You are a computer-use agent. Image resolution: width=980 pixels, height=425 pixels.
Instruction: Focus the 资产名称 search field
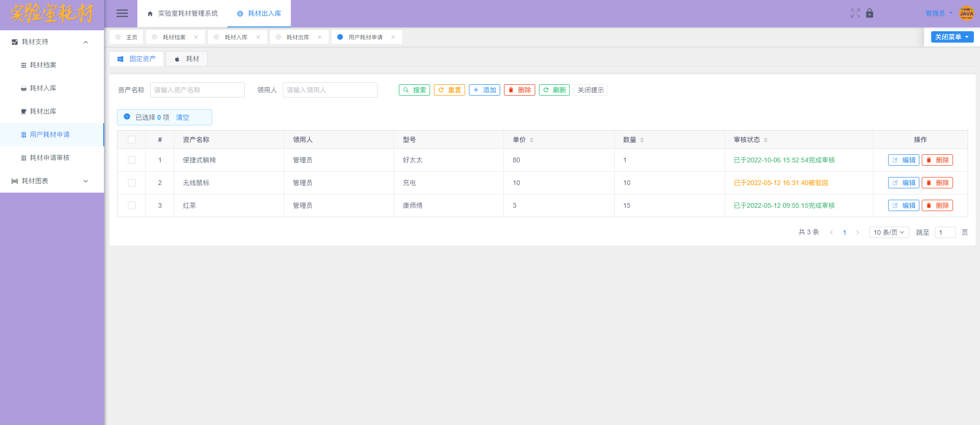pyautogui.click(x=198, y=90)
